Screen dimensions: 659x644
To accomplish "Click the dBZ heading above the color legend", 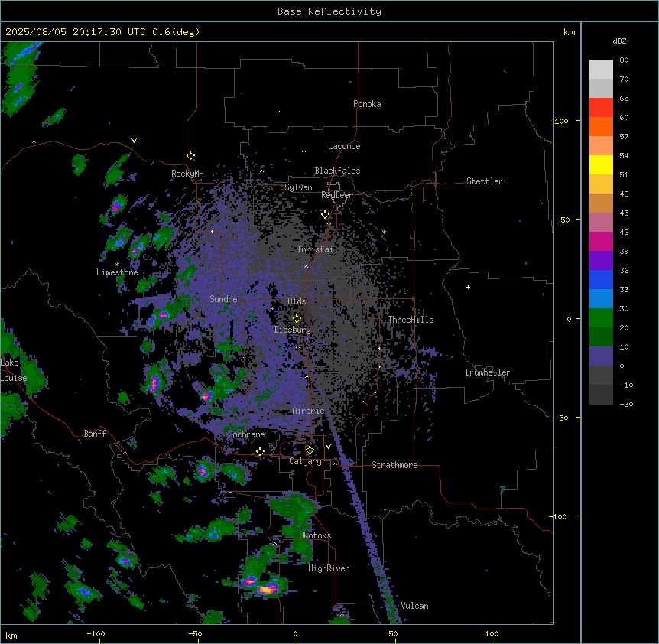I will 619,41.
